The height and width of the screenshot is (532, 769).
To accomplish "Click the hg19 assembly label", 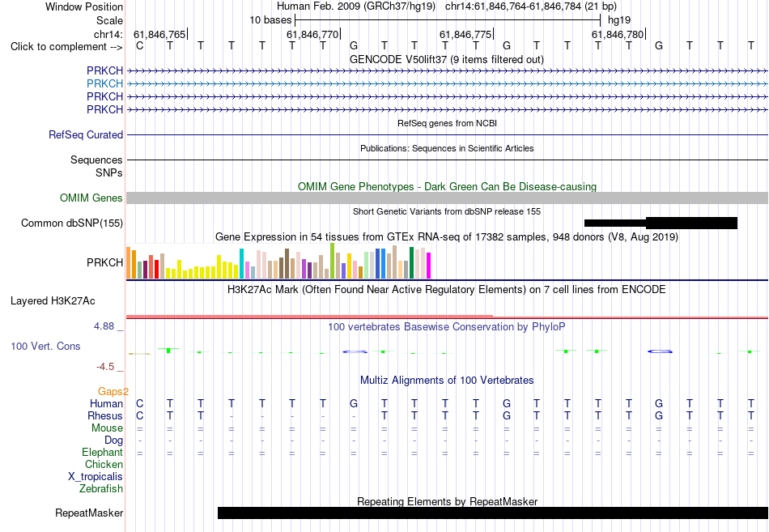I will [x=619, y=20].
